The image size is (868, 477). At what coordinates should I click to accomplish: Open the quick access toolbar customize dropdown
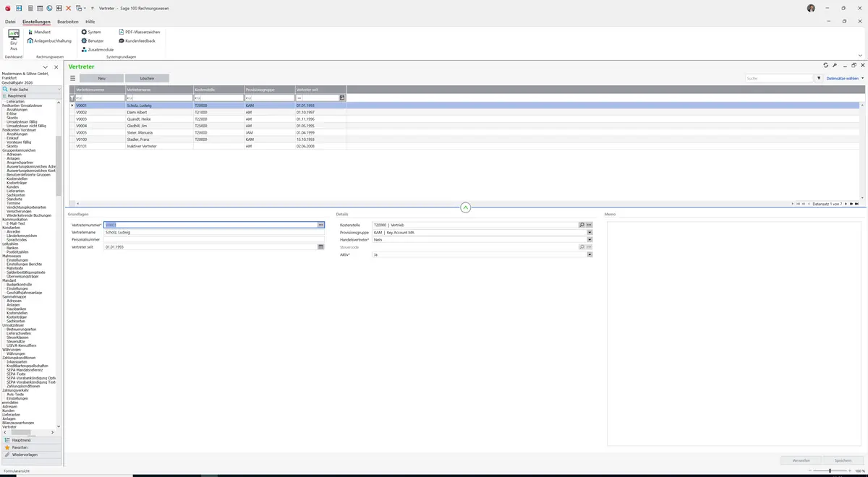coord(93,8)
